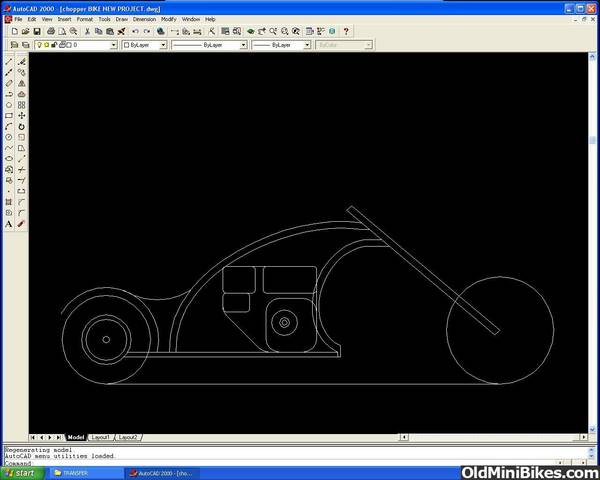Expand the ByLayer lineweight dropdown

pyautogui.click(x=307, y=45)
